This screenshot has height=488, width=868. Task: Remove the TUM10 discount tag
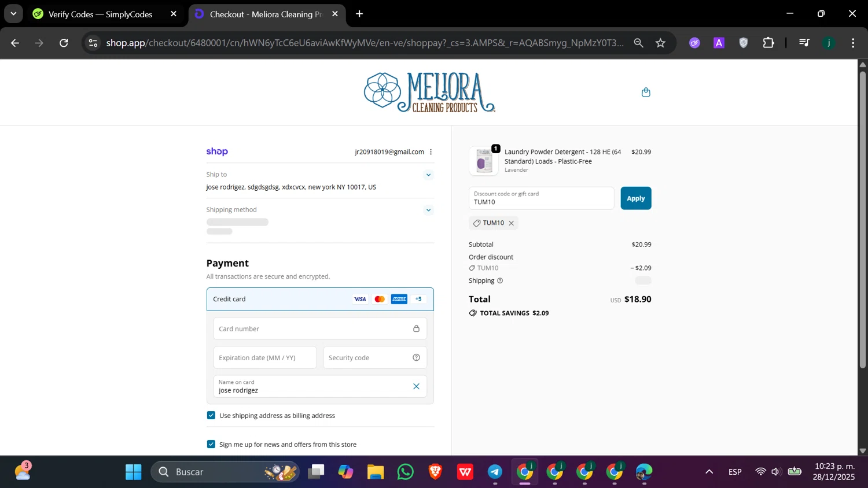pos(511,223)
